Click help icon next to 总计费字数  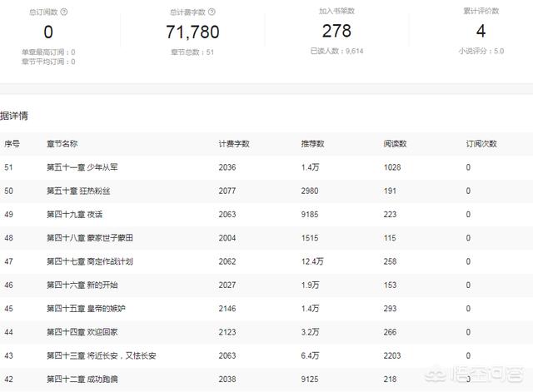click(x=212, y=12)
